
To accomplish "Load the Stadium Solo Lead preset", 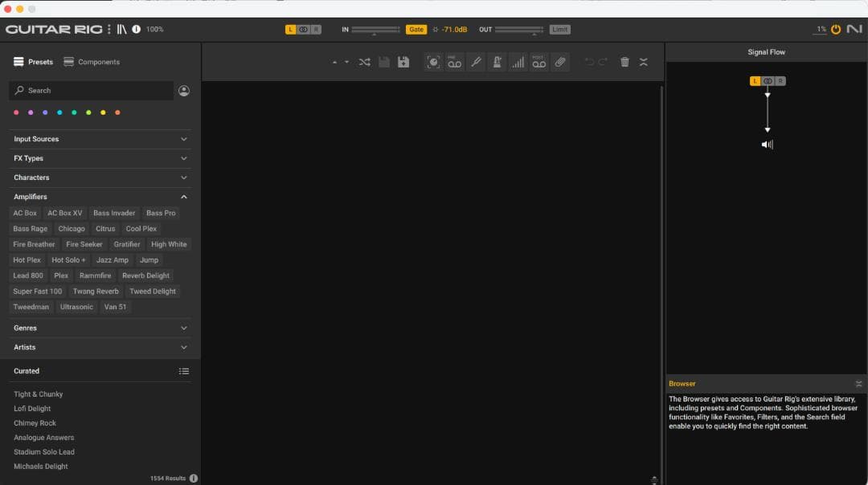I will click(x=44, y=452).
